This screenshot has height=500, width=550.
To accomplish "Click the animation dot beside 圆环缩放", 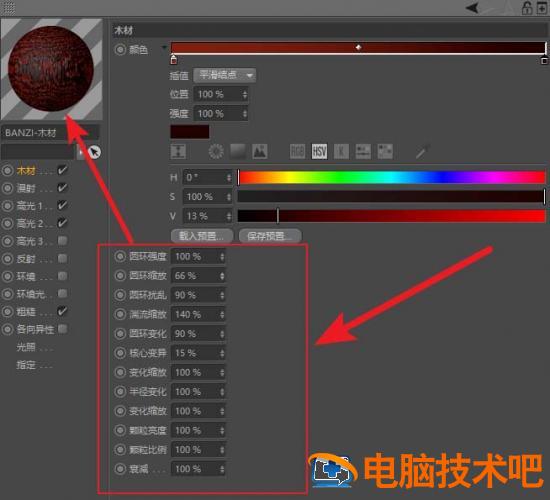I will (120, 276).
